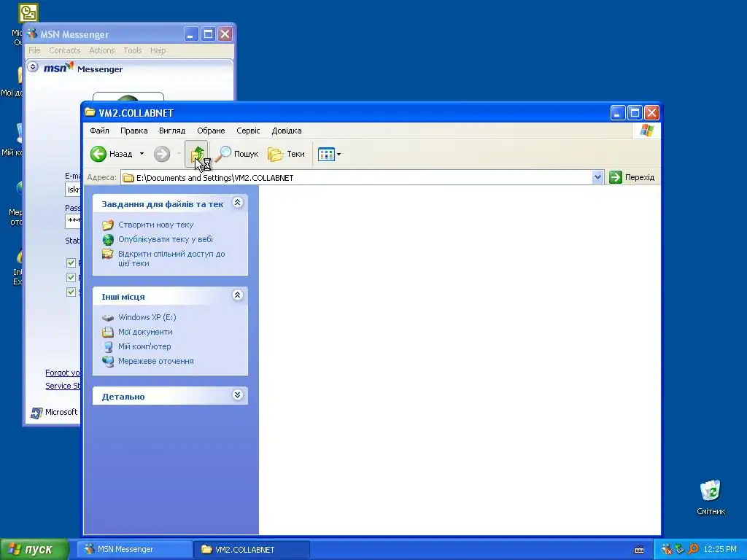The image size is (747, 560).
Task: Click the Forgot your password link in MSN Messenger
Action: click(x=63, y=373)
